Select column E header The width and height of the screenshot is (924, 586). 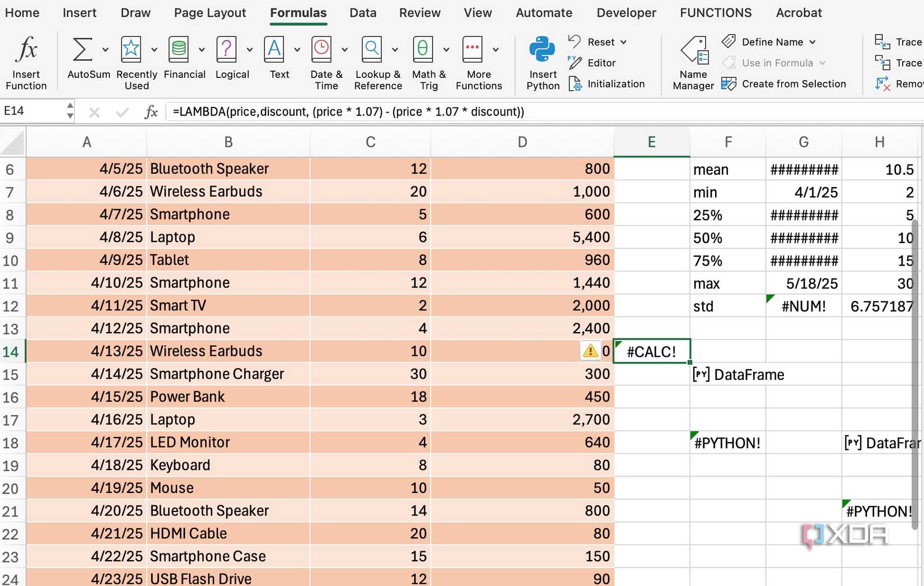(x=651, y=142)
